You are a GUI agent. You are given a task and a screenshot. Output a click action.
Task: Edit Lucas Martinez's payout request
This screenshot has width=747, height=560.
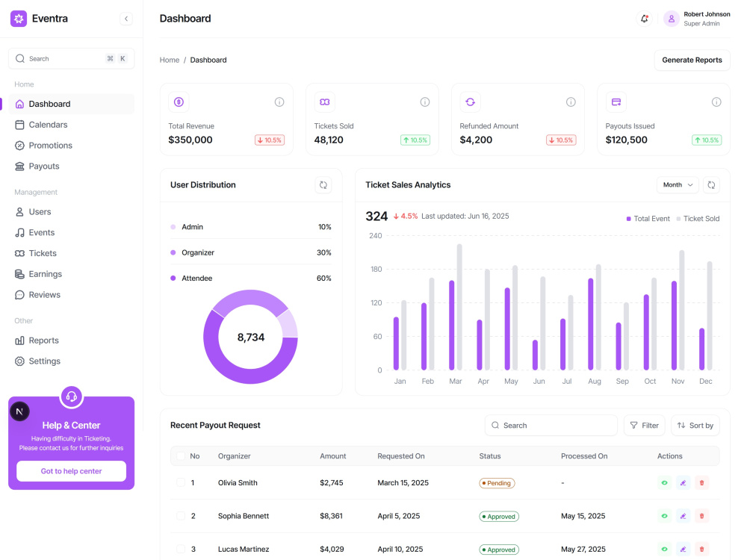(x=684, y=549)
